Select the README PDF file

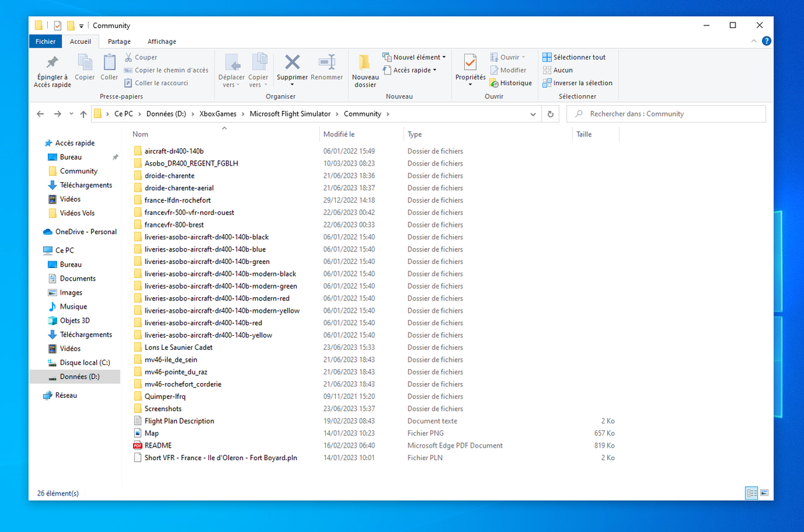click(x=158, y=446)
